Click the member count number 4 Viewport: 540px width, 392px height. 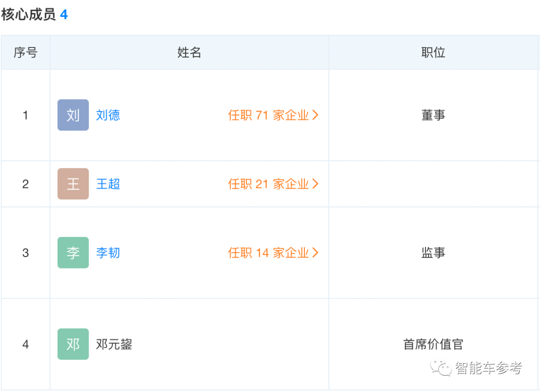64,14
